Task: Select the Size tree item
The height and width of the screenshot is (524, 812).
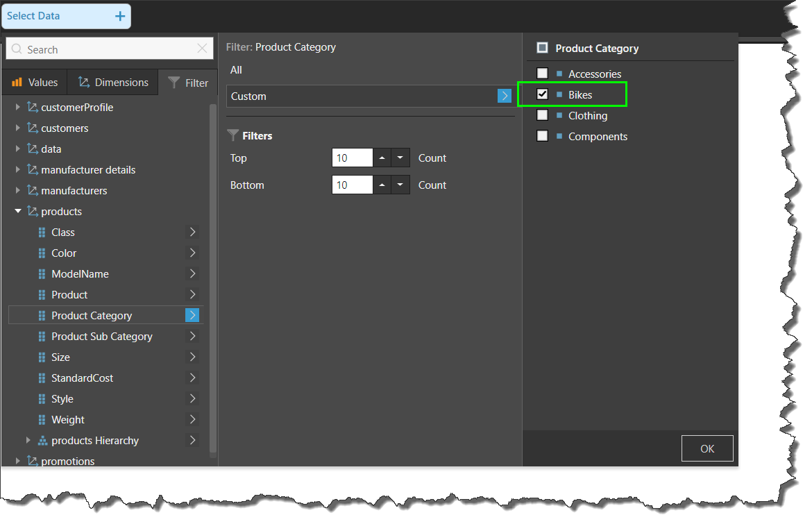Action: (60, 357)
